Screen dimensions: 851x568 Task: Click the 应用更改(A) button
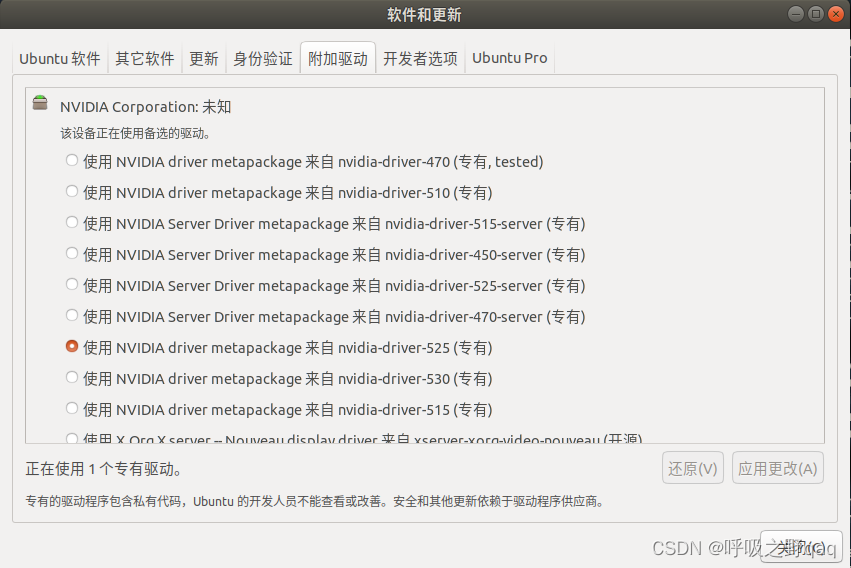point(777,468)
